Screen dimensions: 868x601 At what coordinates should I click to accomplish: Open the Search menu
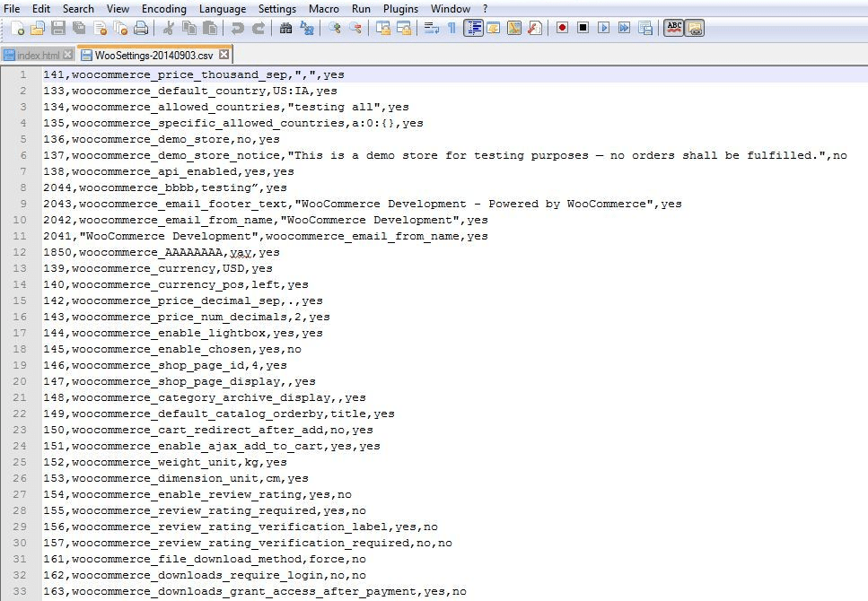pyautogui.click(x=78, y=9)
